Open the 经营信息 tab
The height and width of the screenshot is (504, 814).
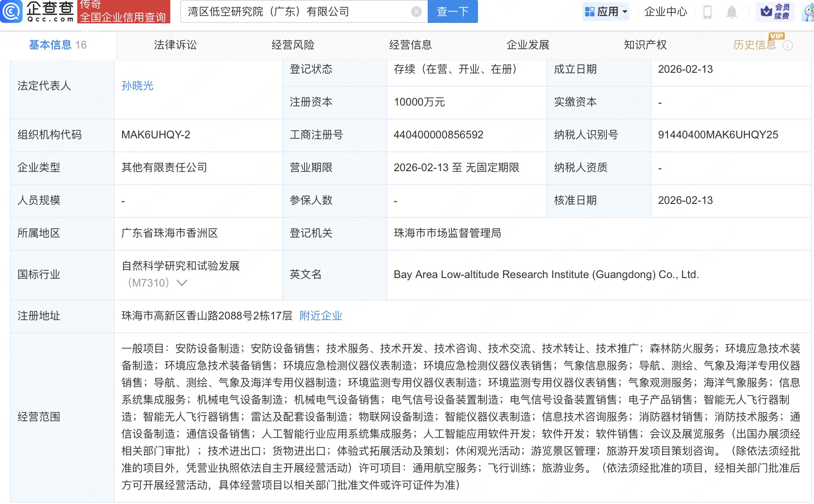click(x=411, y=45)
